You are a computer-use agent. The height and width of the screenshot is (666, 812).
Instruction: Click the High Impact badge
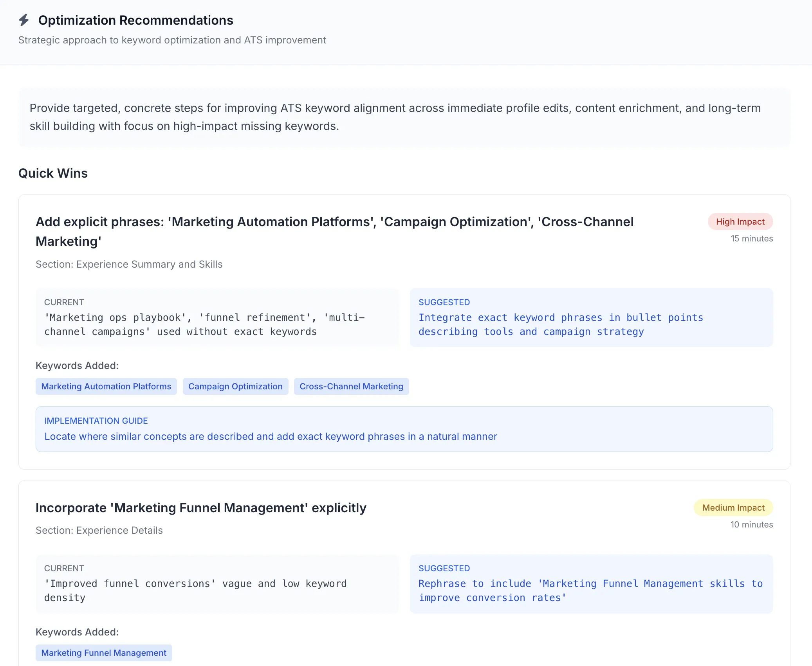click(x=740, y=221)
